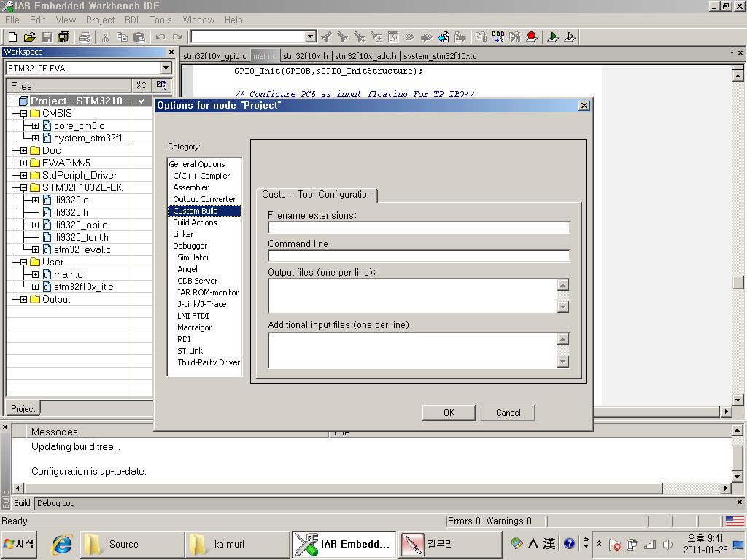This screenshot has height=560, width=747.
Task: Open the RDI menu
Action: [x=131, y=20]
